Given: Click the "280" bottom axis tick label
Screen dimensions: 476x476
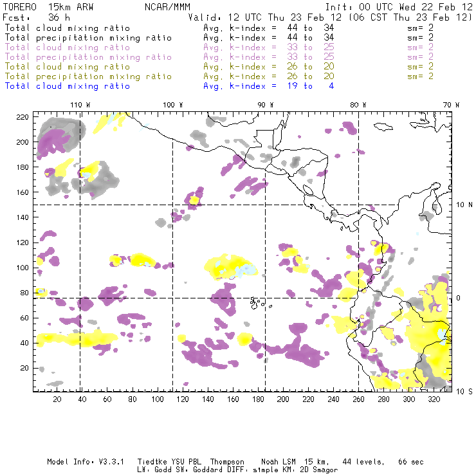Looking at the screenshot, I should coord(383,399).
